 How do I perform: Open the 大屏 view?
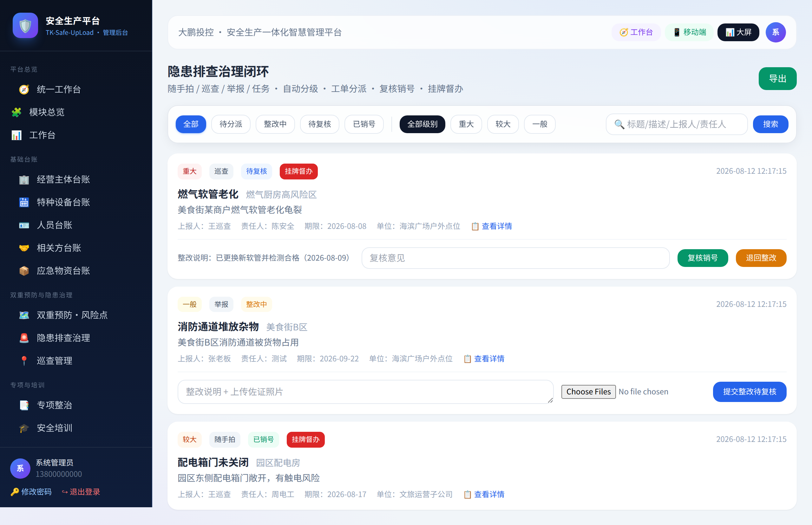pyautogui.click(x=738, y=32)
